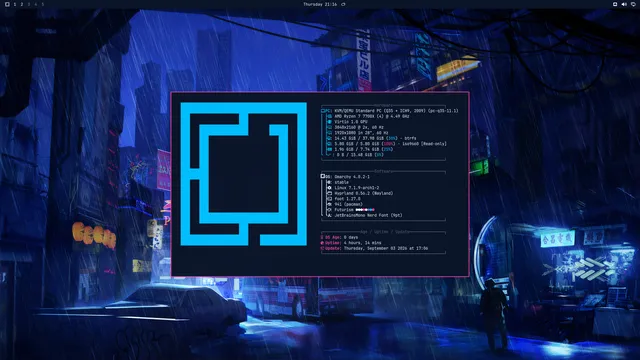This screenshot has height=360, width=640.
Task: Click the '[Read-only]' disk line
Action: tap(390, 144)
